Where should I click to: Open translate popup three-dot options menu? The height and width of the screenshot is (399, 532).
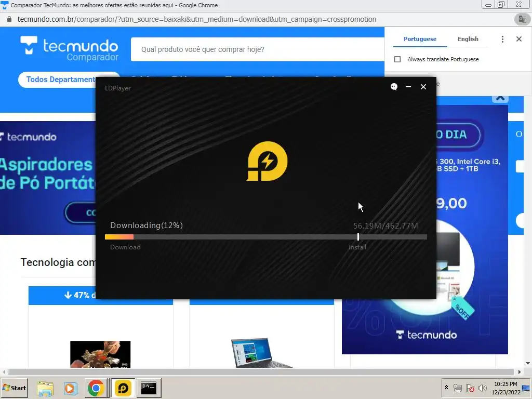[502, 39]
